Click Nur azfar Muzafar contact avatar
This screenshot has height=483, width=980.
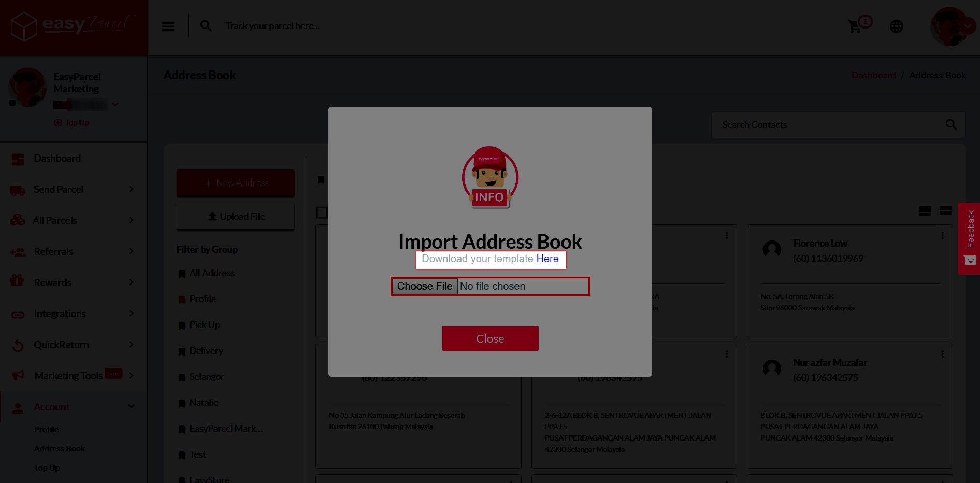pyautogui.click(x=772, y=368)
